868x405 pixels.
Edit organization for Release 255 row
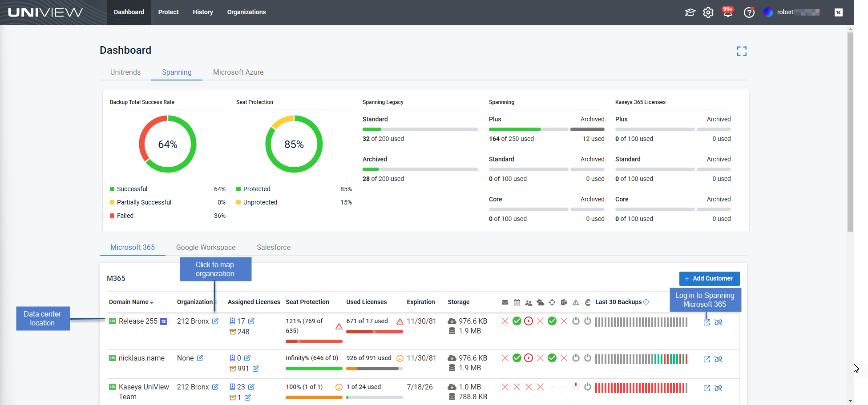coord(215,321)
